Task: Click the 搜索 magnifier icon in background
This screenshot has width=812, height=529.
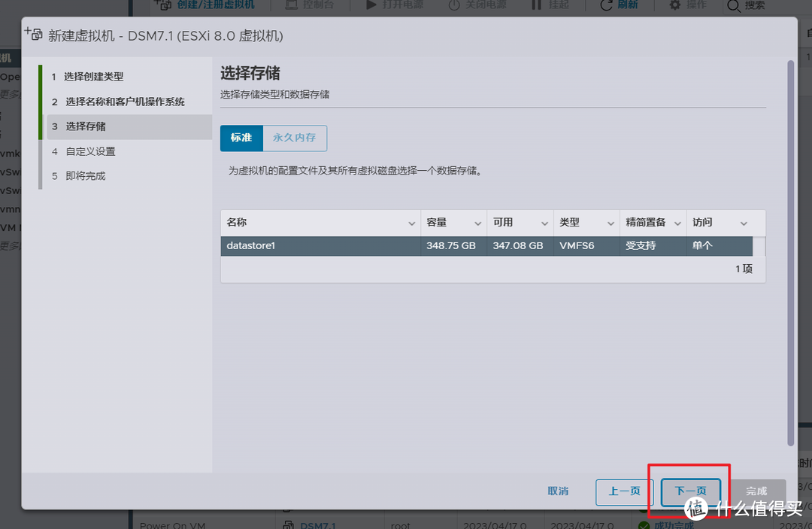Action: [733, 6]
